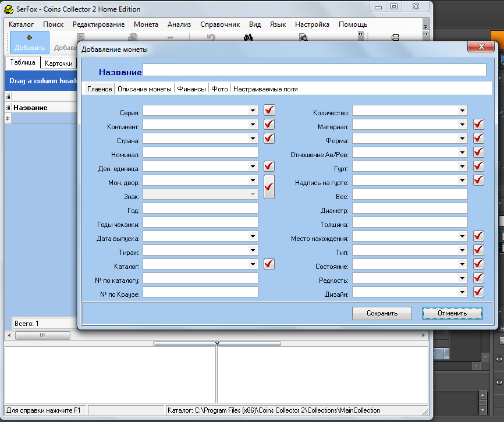Screen dimensions: 504x422
Task: Open the Финансы tab
Action: click(x=191, y=89)
